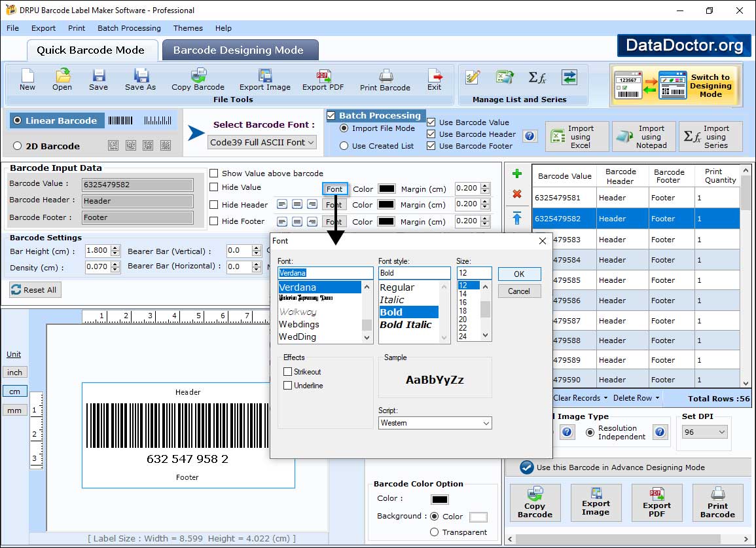756x548 pixels.
Task: Click bottom Export PDF button
Action: [x=657, y=503]
